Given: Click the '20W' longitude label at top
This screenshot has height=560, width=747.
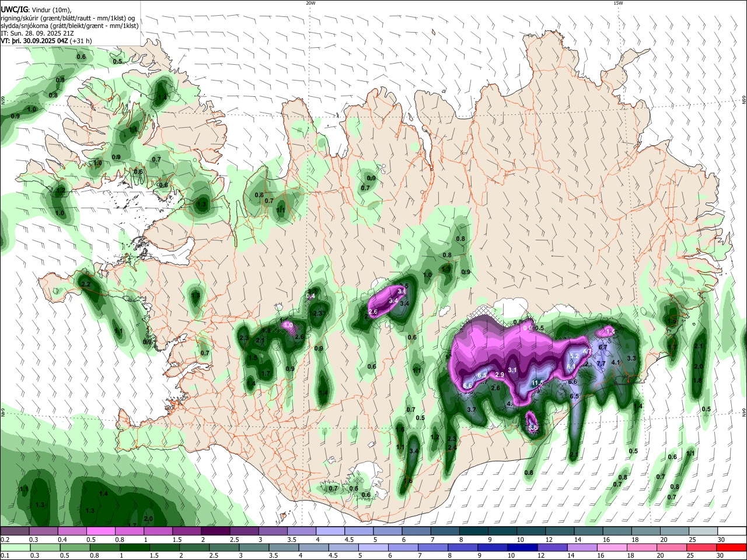Looking at the screenshot, I should [310, 3].
